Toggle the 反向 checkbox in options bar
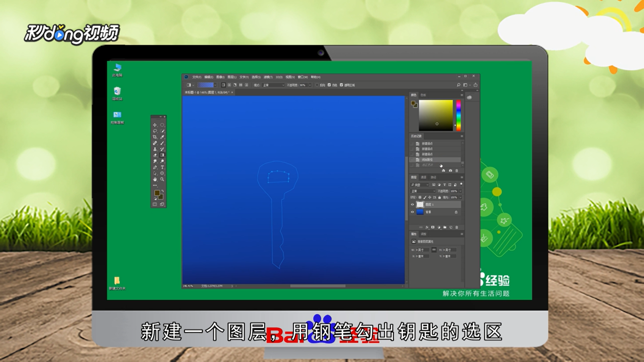Screen dimensions: 644x362 click(x=317, y=85)
